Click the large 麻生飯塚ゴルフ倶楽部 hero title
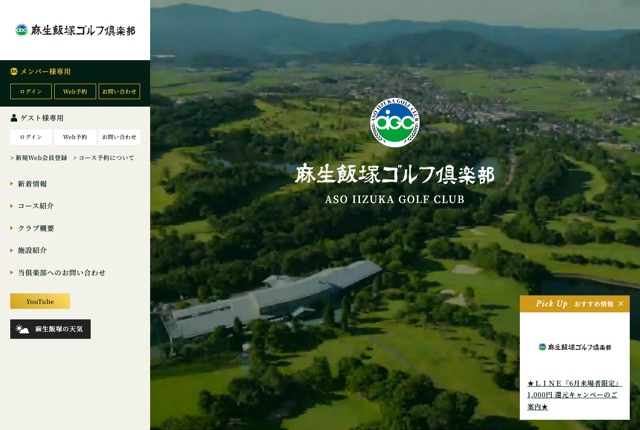The image size is (640, 430). pyautogui.click(x=394, y=174)
